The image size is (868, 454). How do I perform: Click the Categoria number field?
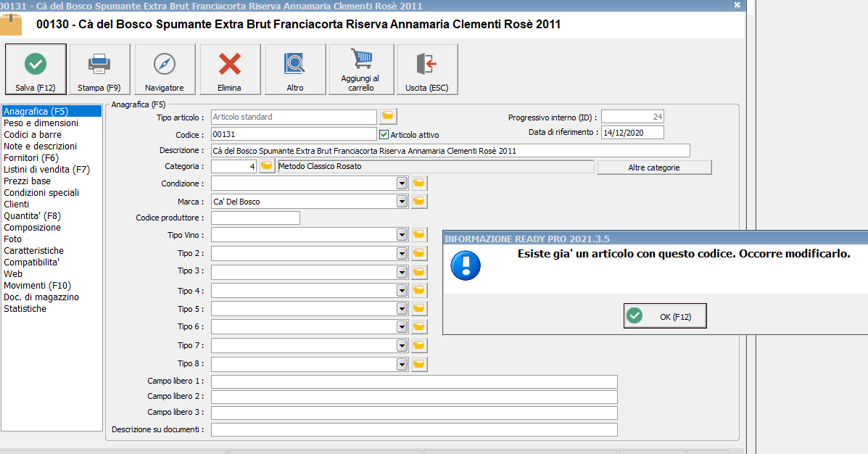233,166
